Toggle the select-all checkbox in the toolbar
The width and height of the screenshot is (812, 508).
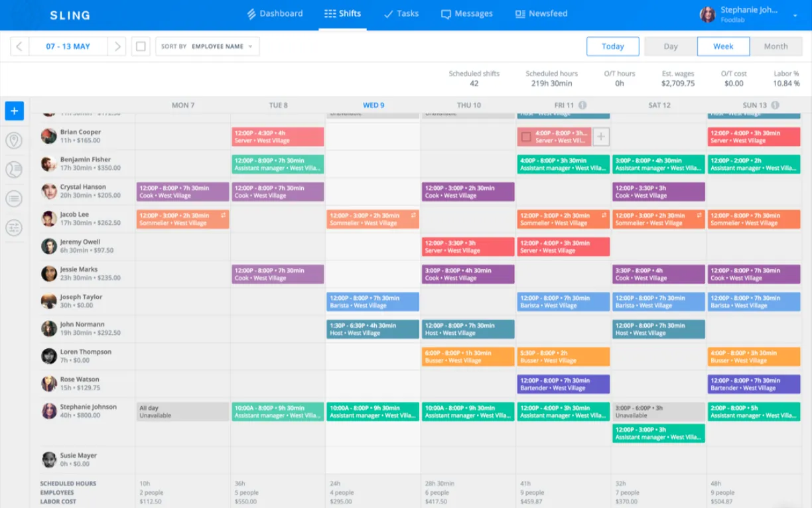point(141,46)
